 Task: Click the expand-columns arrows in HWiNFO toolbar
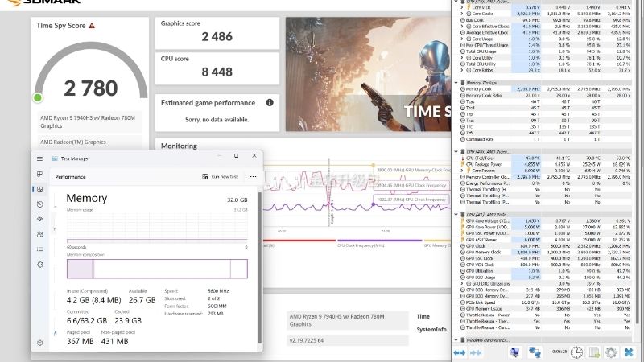click(459, 352)
